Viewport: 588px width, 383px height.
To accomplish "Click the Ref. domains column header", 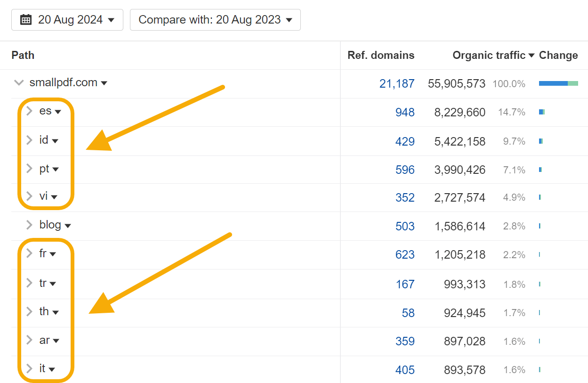I will pyautogui.click(x=381, y=55).
